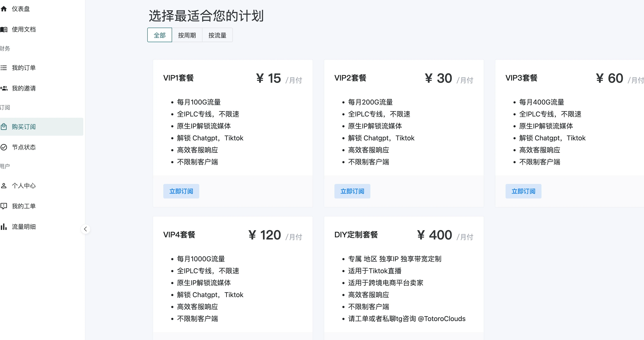Click the bar chart icon for 流量明细
Screen dimensions: 644x340
pyautogui.click(x=4, y=226)
